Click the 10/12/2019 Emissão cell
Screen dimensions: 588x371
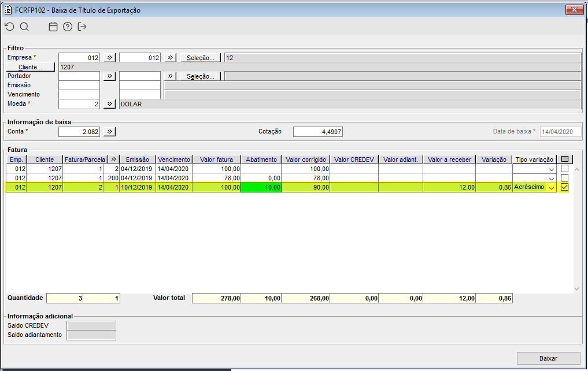pos(137,187)
